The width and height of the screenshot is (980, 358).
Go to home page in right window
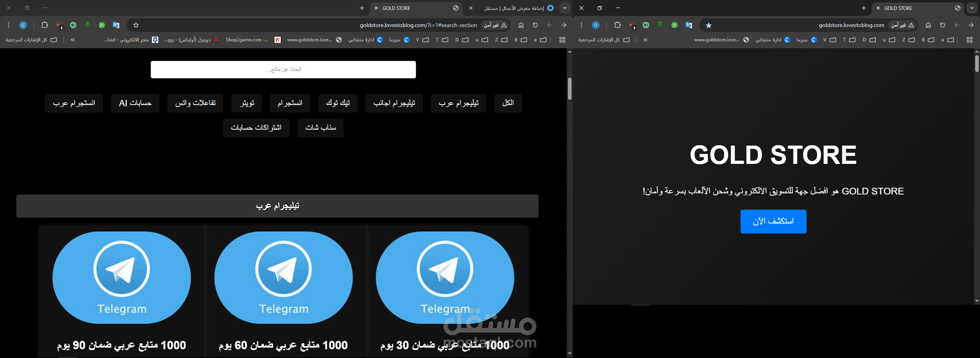[928, 25]
